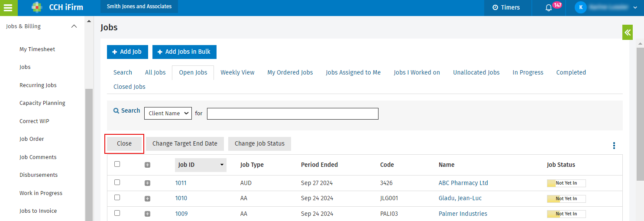Click job 1010 Not Yet In status bar
The width and height of the screenshot is (644, 221).
pyautogui.click(x=566, y=198)
